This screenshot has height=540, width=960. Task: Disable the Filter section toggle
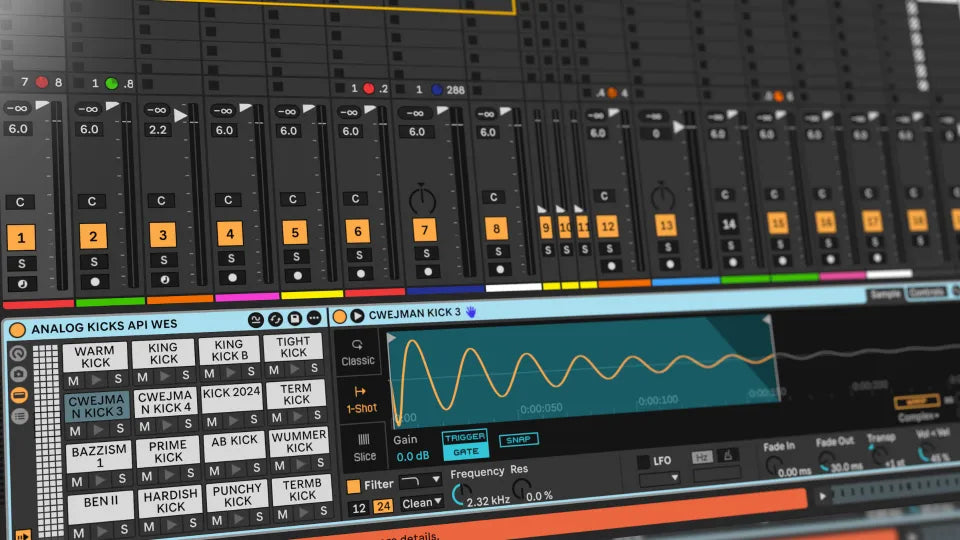pyautogui.click(x=353, y=486)
